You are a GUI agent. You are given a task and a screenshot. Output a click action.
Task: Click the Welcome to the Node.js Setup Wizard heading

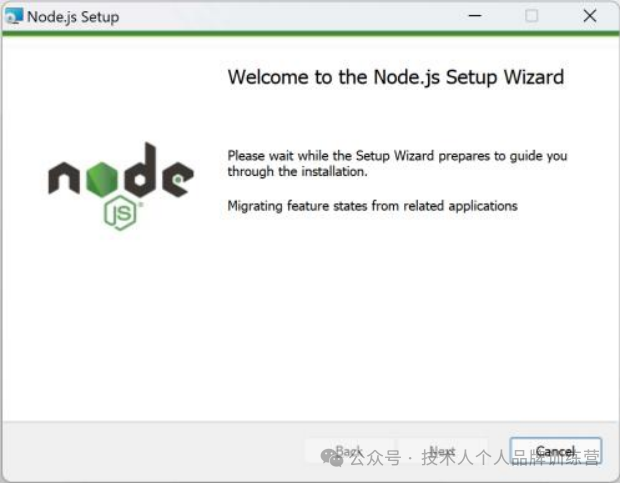click(396, 77)
